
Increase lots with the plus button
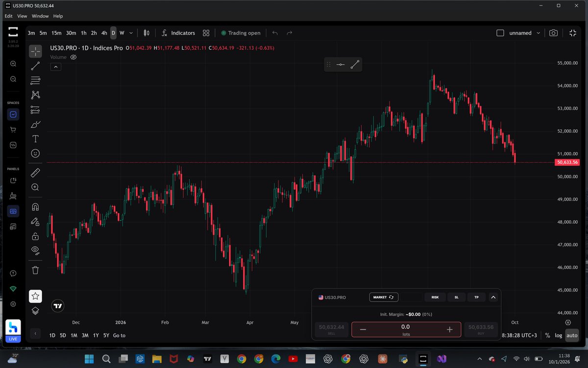click(449, 330)
